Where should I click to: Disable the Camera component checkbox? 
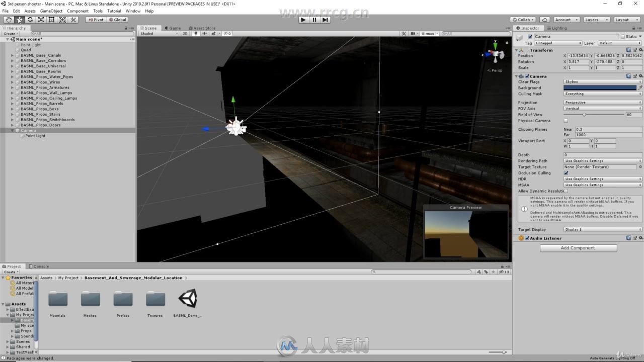point(527,76)
